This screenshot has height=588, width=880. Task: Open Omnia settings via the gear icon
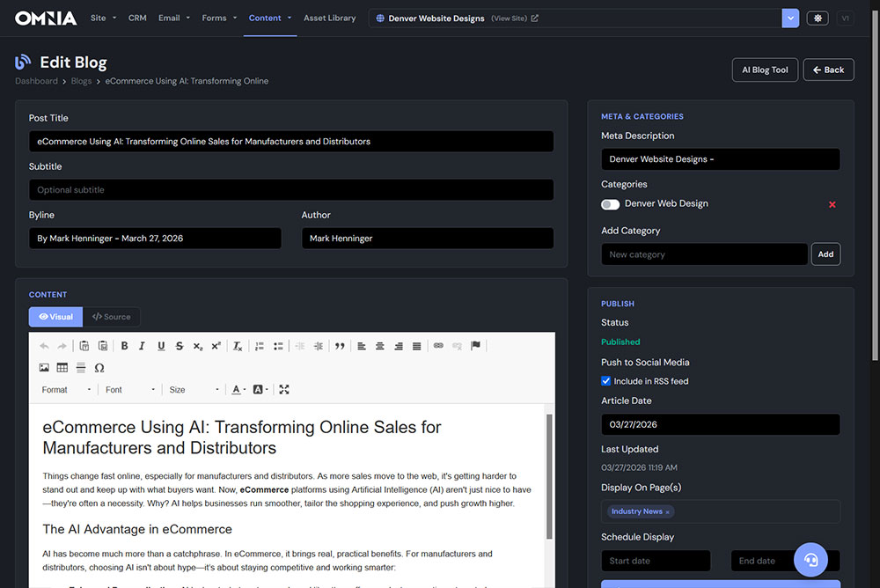pos(817,18)
